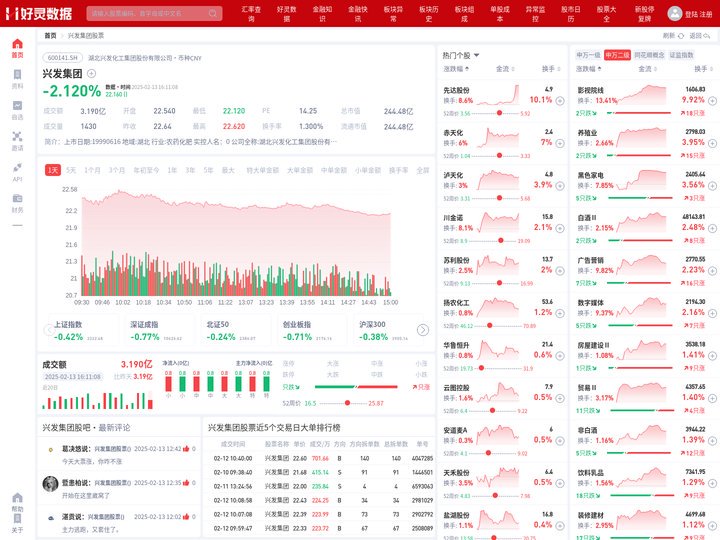This screenshot has height=540, width=720.
Task: Click the plus icon for 白酒II
Action: point(712,228)
